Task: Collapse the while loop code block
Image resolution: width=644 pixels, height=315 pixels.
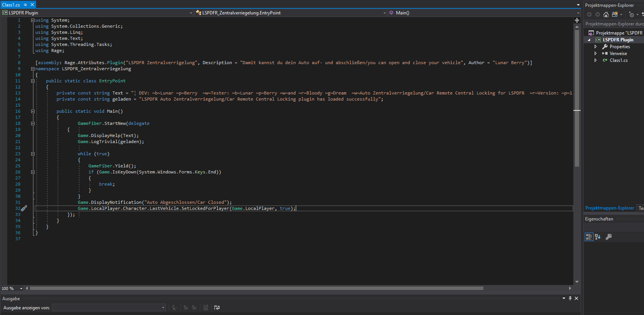Action: tap(33, 154)
